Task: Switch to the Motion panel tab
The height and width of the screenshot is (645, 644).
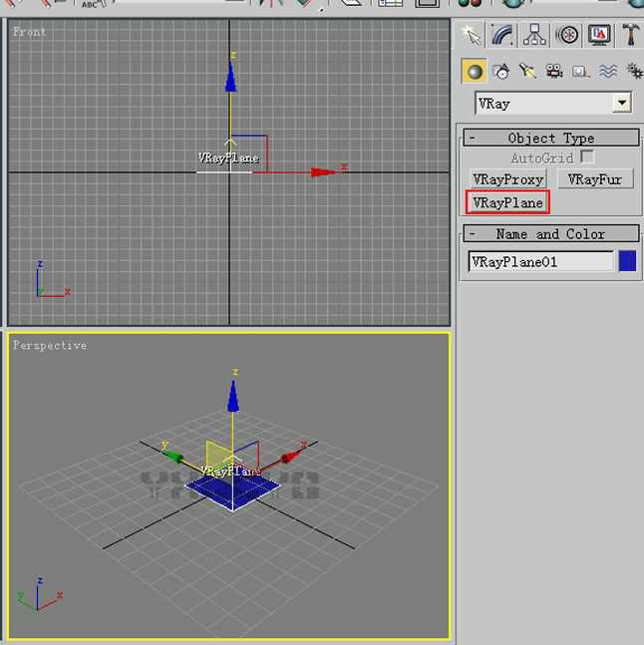Action: [567, 35]
